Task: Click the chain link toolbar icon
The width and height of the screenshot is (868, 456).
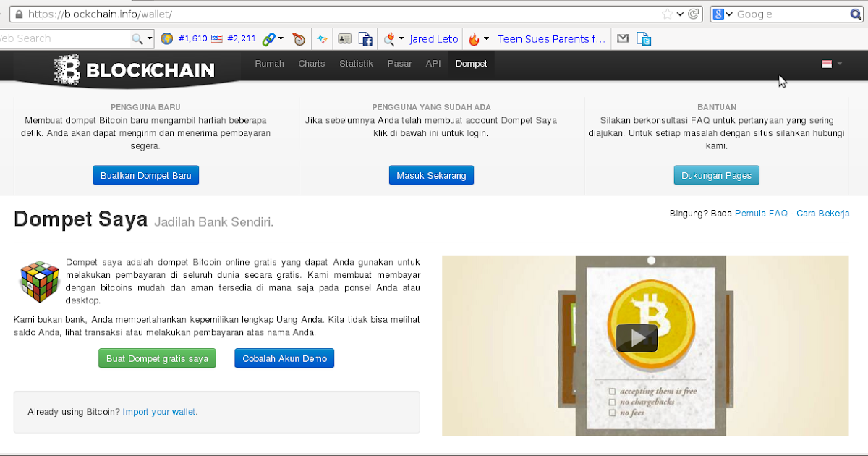Action: tap(268, 38)
